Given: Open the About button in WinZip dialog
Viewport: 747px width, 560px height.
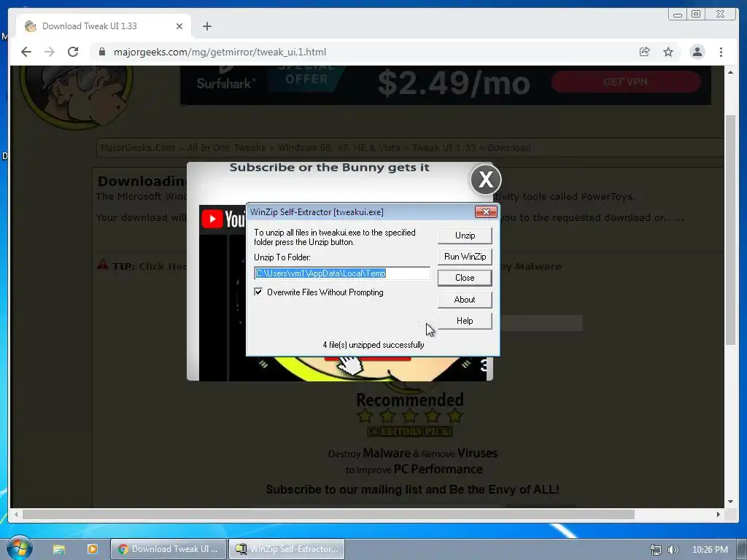Looking at the screenshot, I should coord(465,300).
